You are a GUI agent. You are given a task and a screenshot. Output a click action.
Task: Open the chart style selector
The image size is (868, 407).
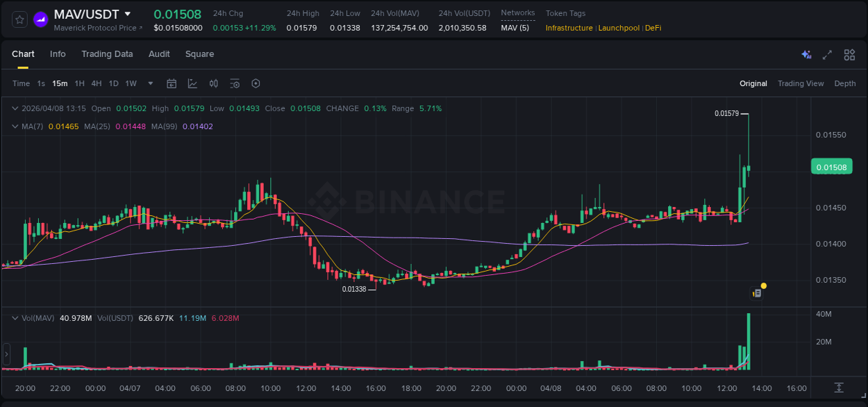pos(192,83)
